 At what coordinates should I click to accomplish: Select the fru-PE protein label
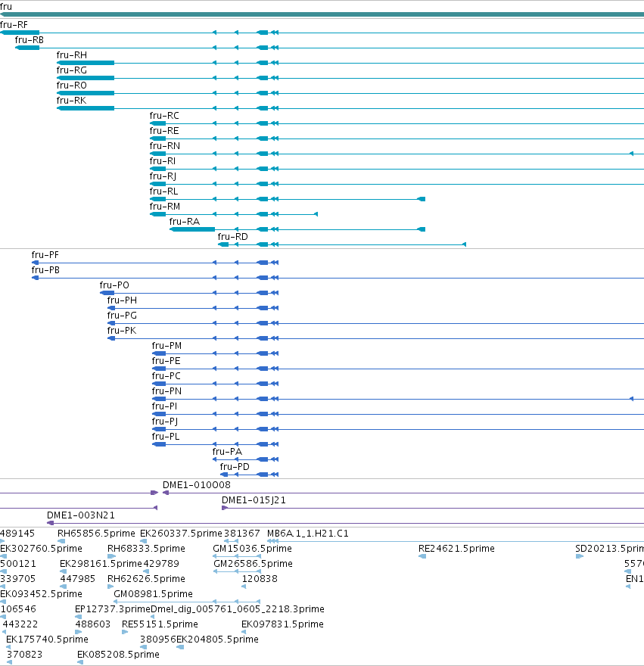click(166, 361)
